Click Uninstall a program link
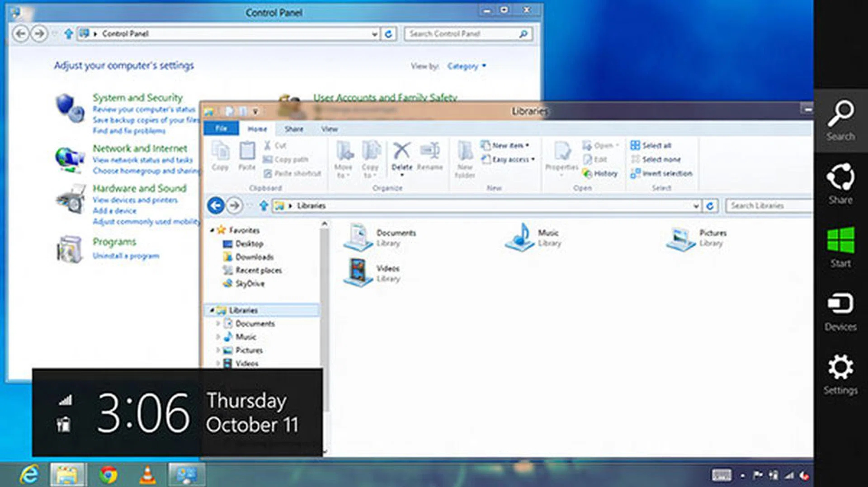This screenshot has height=487, width=868. tap(126, 256)
